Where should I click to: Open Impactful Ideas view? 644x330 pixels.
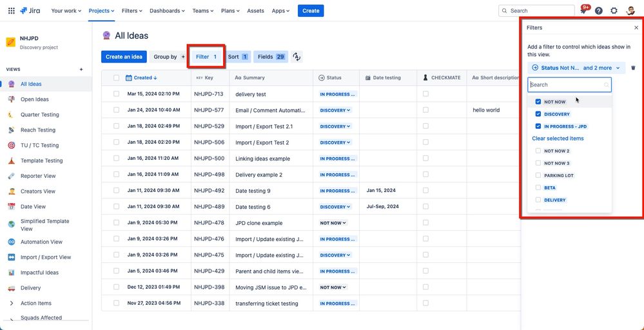[x=39, y=273]
